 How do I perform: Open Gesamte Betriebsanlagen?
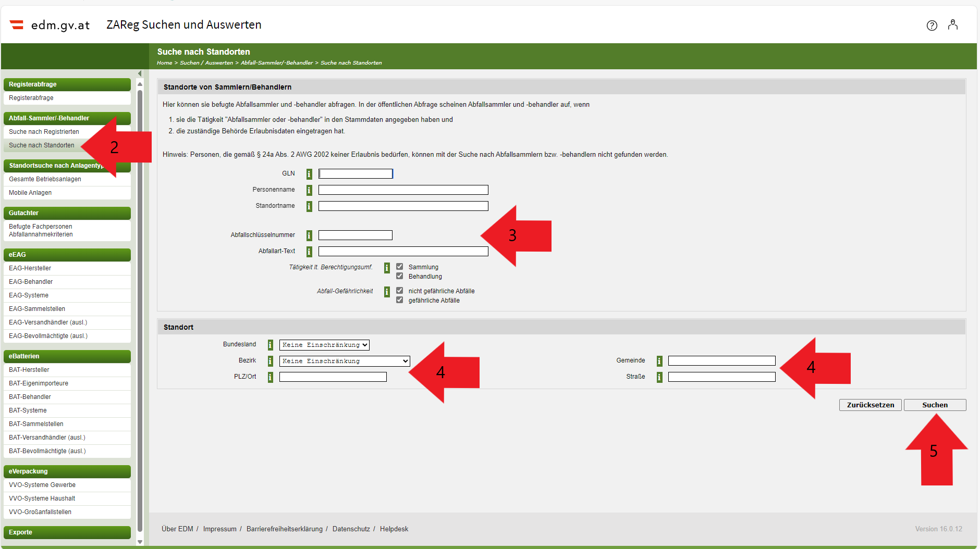click(67, 179)
